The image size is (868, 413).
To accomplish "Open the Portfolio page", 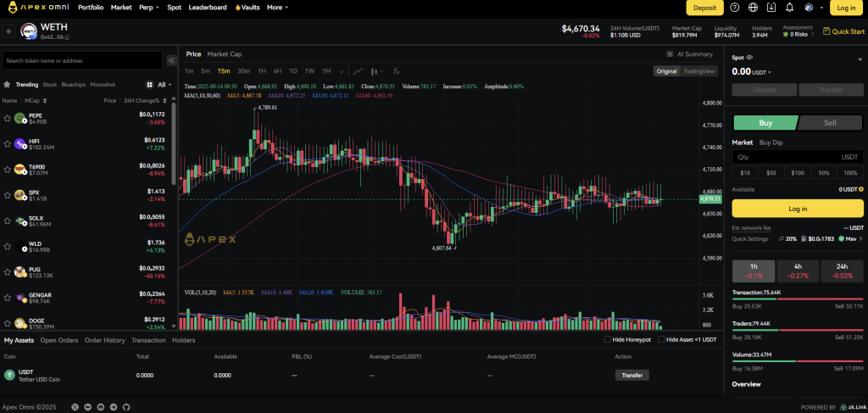I will (x=91, y=8).
